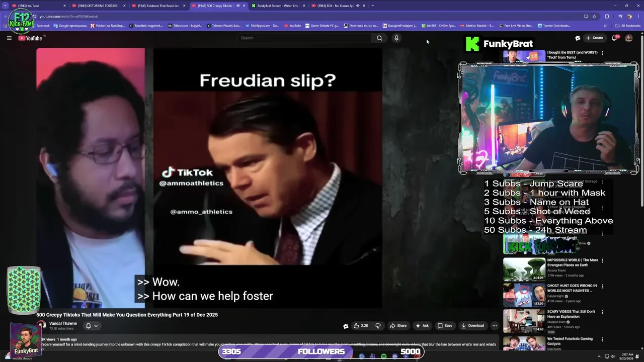
Task: Open Vandal Thawne channel name link
Action: (x=63, y=323)
